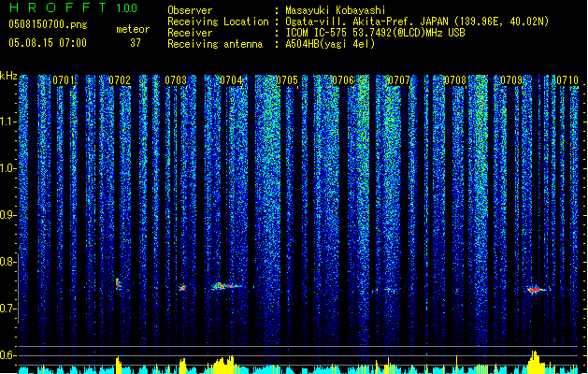This screenshot has height=374, width=588.
Task: Click the 0710 time marker
Action: [x=567, y=80]
